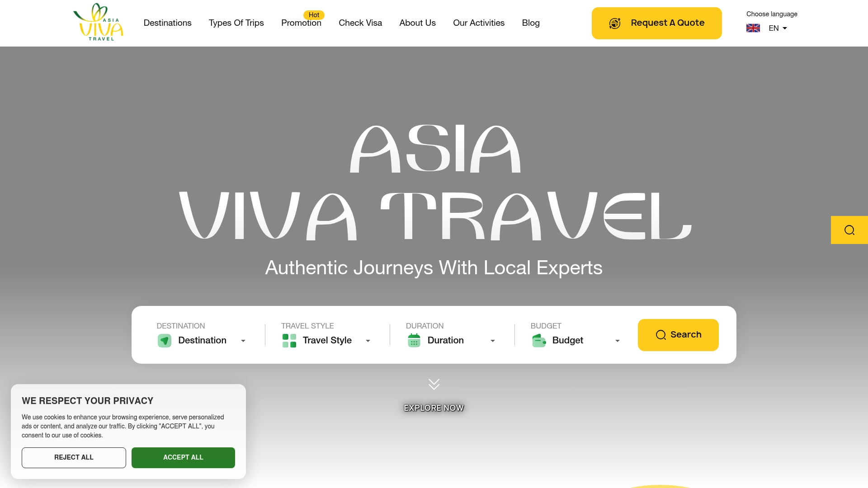Screen dimensions: 868x488
Task: Click the Budget wallet icon
Action: [539, 340]
